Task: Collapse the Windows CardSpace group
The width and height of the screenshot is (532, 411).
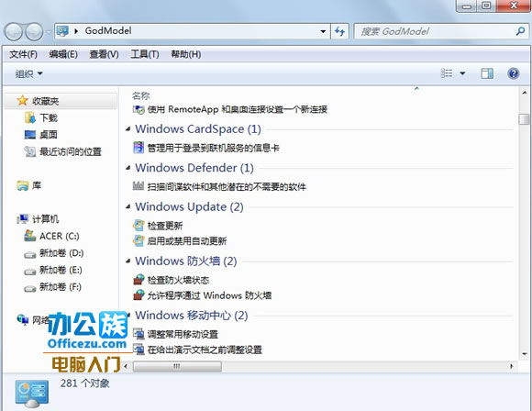Action: 127,129
